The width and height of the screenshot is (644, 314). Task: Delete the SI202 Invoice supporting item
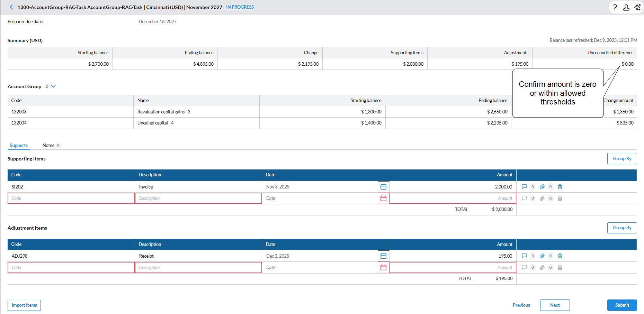tap(560, 187)
